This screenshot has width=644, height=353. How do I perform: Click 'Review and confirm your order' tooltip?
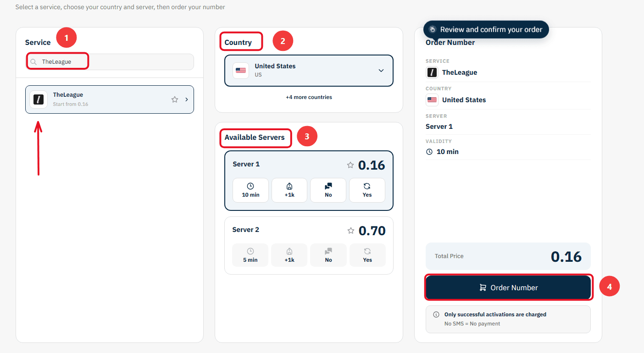pyautogui.click(x=486, y=29)
